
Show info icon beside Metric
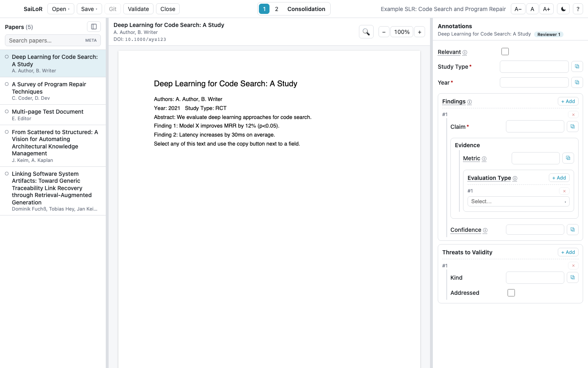pyautogui.click(x=484, y=159)
